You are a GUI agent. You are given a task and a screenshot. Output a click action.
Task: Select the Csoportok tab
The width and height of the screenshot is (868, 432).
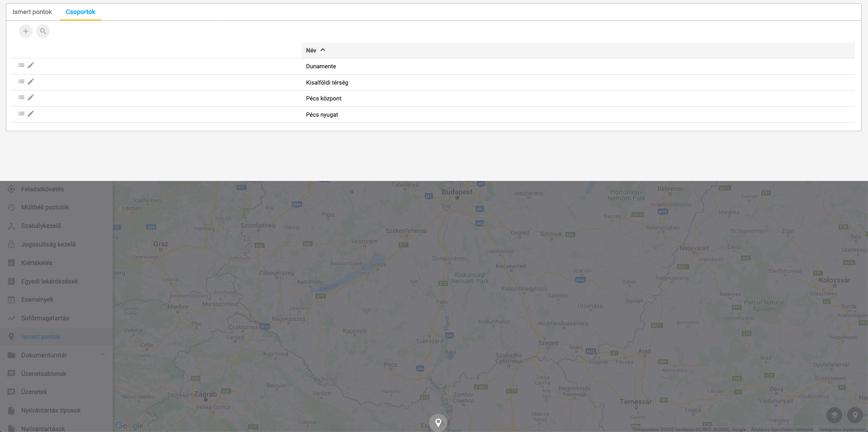[81, 12]
